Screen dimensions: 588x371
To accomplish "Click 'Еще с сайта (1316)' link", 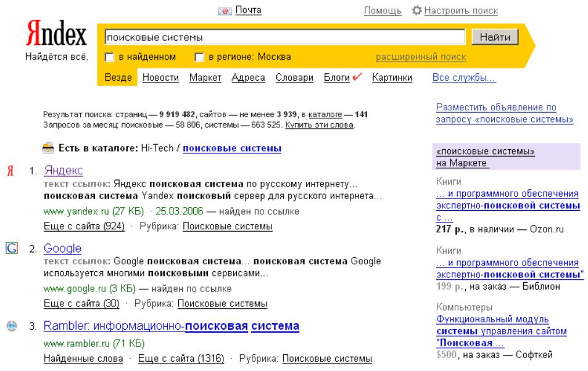I will pos(181,359).
